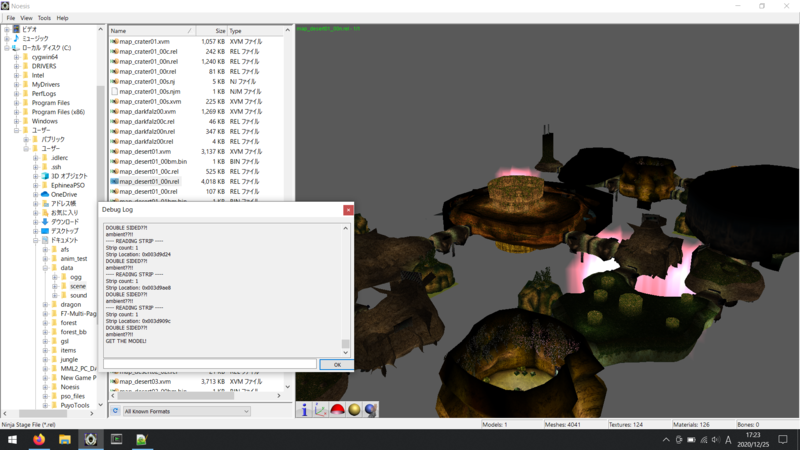This screenshot has width=800, height=450.
Task: Click the Debug Log text input field
Action: pyautogui.click(x=210, y=364)
